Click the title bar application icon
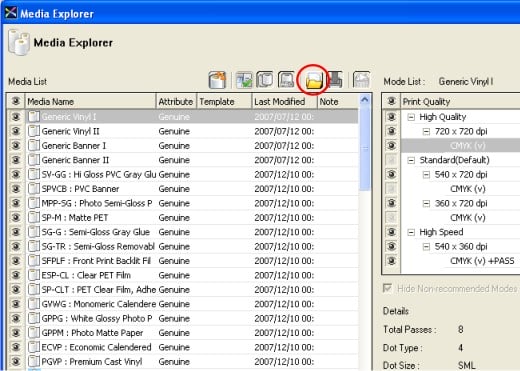Image resolution: width=520 pixels, height=371 pixels. [11, 13]
